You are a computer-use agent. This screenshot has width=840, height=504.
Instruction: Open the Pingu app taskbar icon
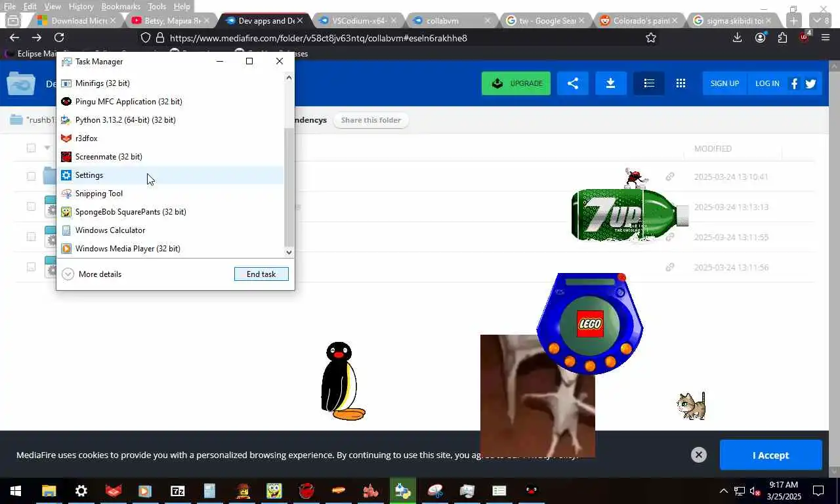click(x=532, y=490)
